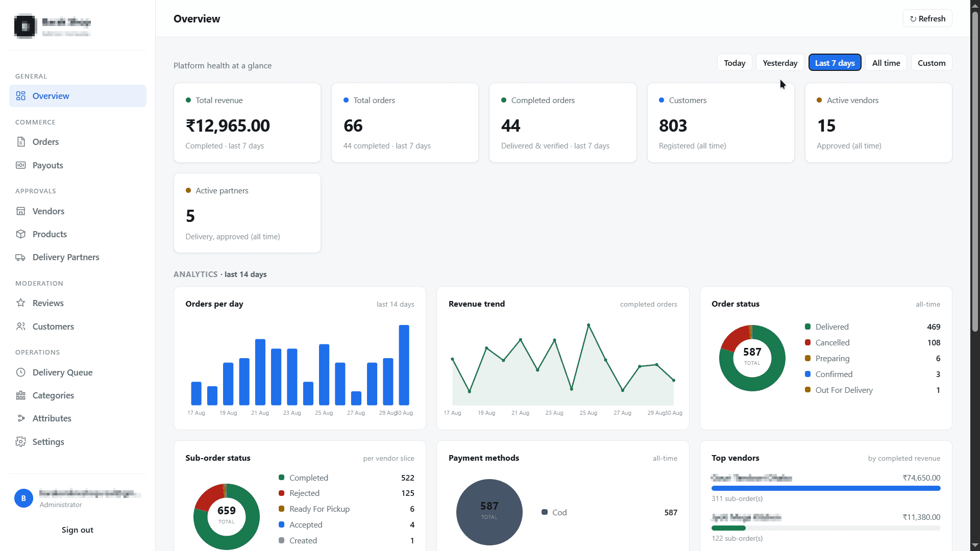Click the Products box icon
The height and width of the screenshot is (551, 980).
click(x=21, y=234)
